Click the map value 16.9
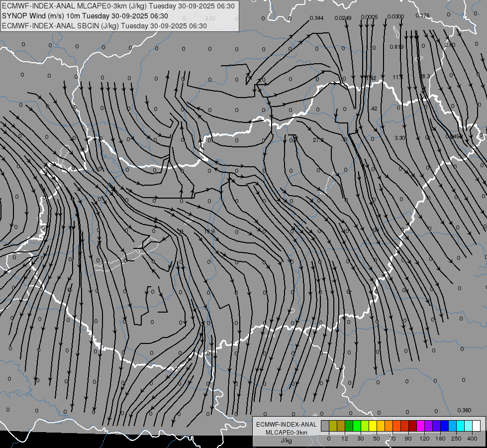 pos(209,231)
